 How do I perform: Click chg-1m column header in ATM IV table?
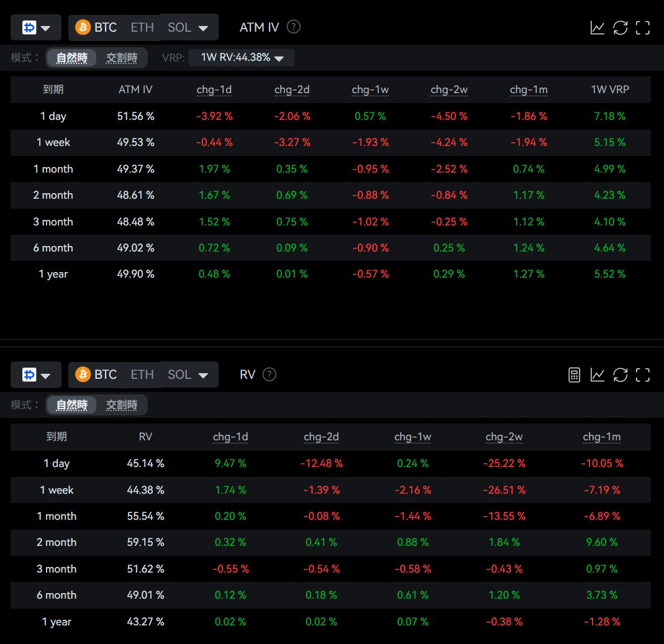coord(529,90)
